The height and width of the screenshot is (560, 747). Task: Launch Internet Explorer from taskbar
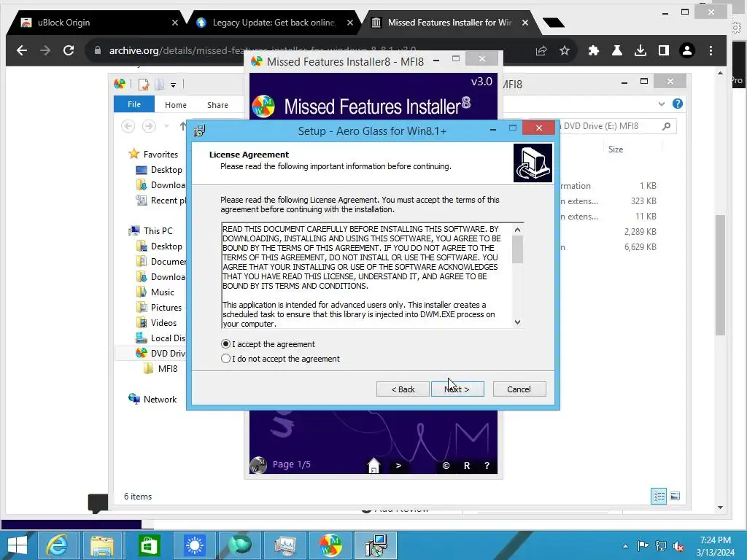coord(57,545)
